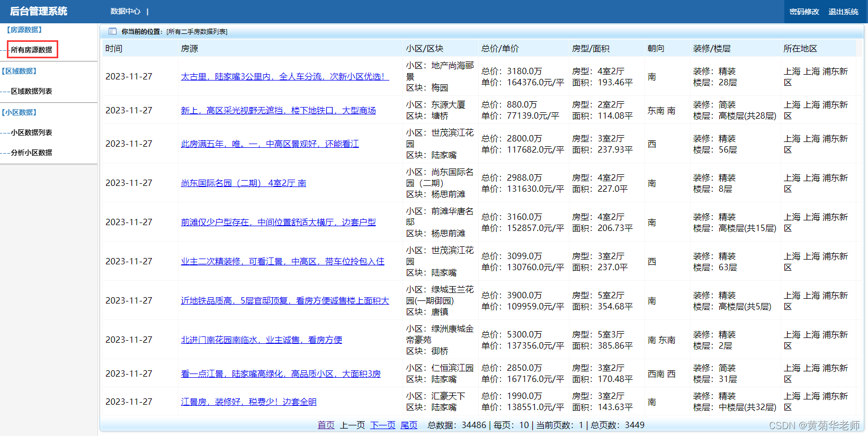Click the 房源 column header

tap(190, 48)
